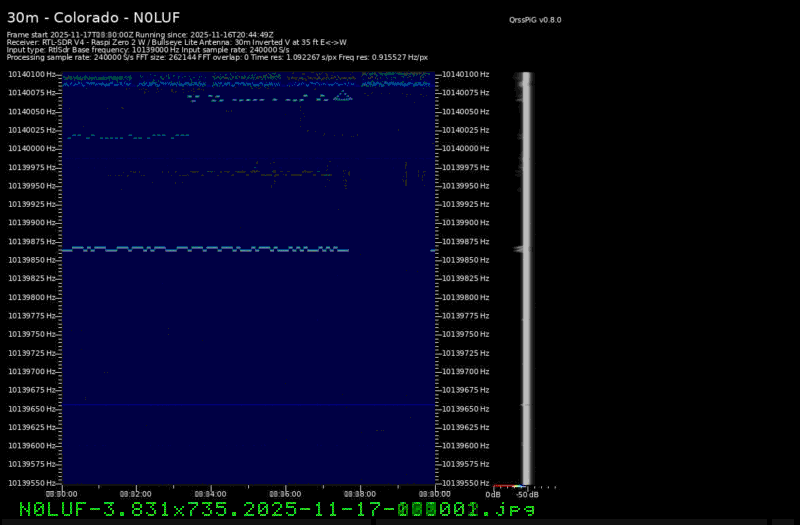The image size is (800, 525).
Task: Click the 10140000 Hz label on left axis
Action: tap(33, 148)
